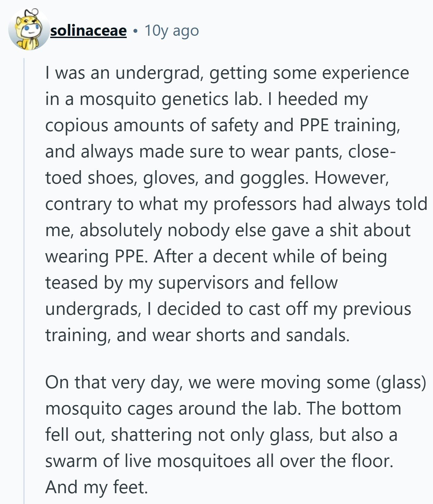Click the word "However," in the comment

[x=352, y=178]
